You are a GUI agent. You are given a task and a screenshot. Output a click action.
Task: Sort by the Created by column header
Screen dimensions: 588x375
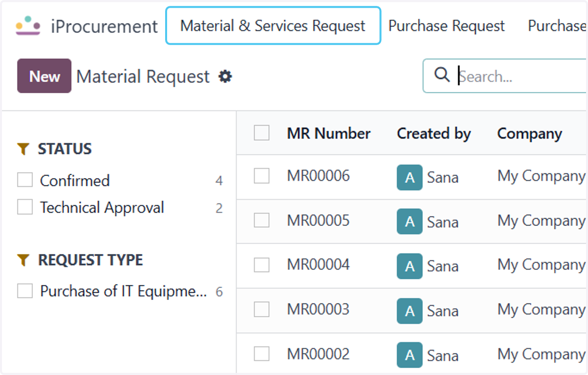click(434, 133)
